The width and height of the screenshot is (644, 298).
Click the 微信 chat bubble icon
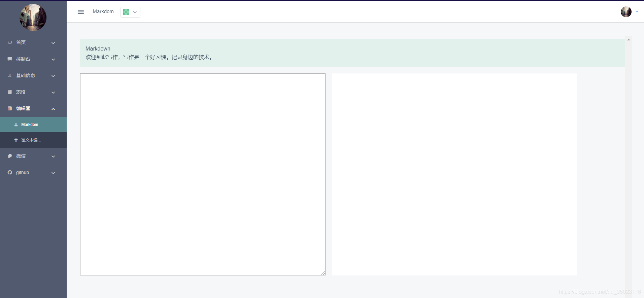pyautogui.click(x=10, y=156)
